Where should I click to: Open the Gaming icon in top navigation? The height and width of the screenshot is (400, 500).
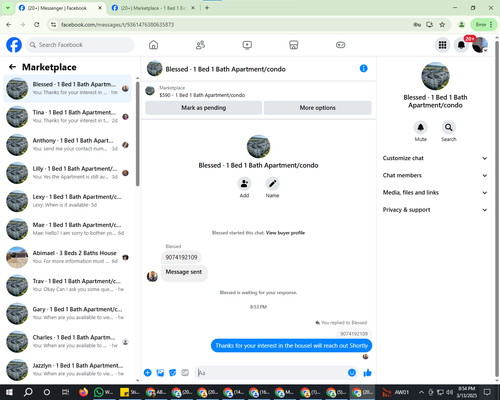coord(340,45)
